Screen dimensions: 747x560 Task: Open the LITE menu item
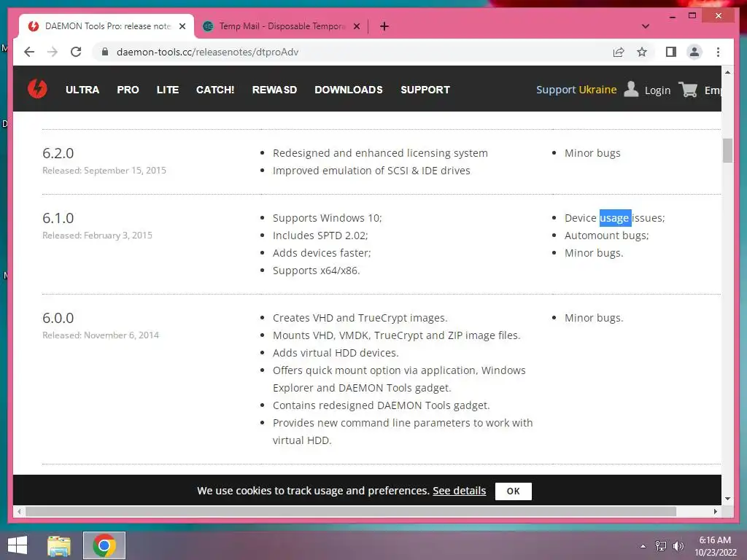(x=168, y=90)
